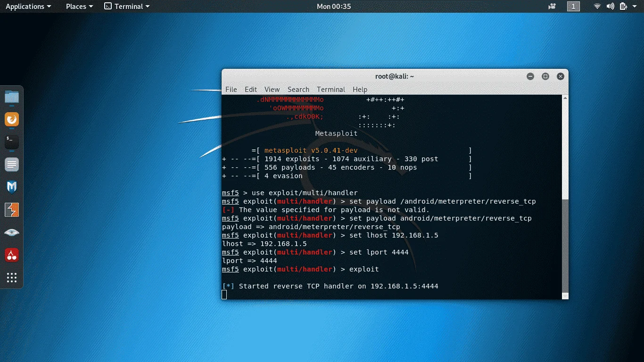Open the Terminal menu in window menubar

[x=331, y=90]
